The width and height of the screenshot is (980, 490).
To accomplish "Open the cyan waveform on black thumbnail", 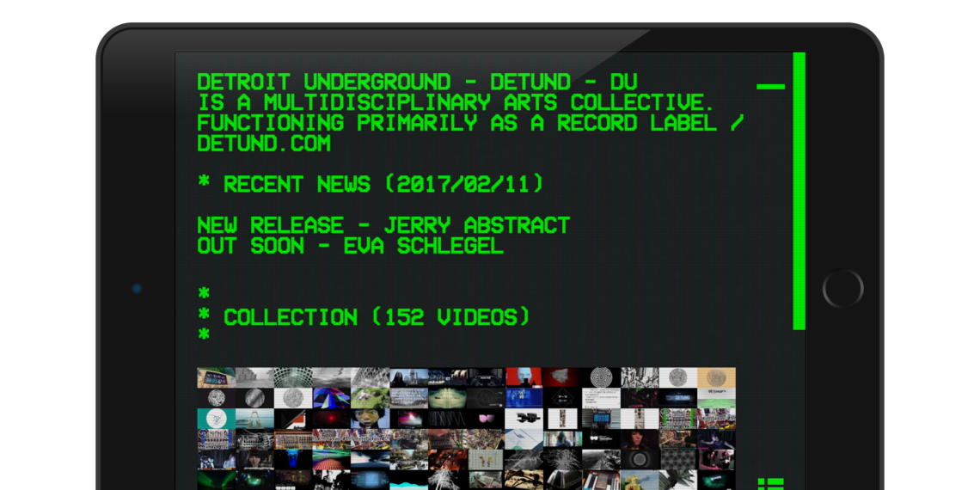I will 408,480.
